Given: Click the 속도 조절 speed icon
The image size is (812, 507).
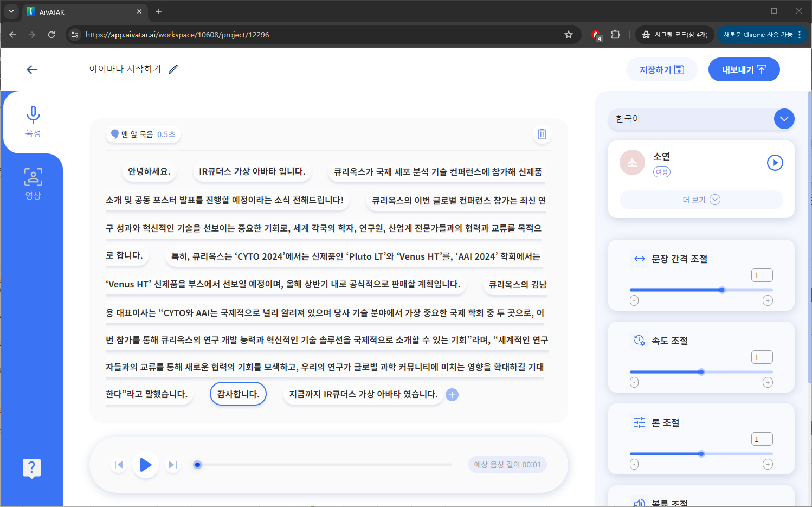Looking at the screenshot, I should pos(640,340).
